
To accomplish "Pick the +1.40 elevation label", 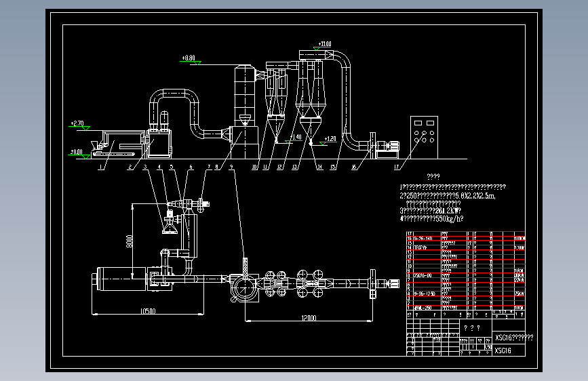I will (296, 137).
